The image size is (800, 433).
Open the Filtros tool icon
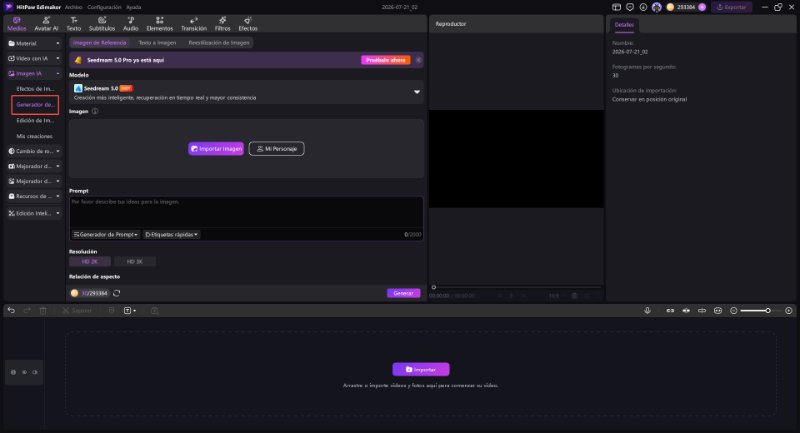pos(222,23)
